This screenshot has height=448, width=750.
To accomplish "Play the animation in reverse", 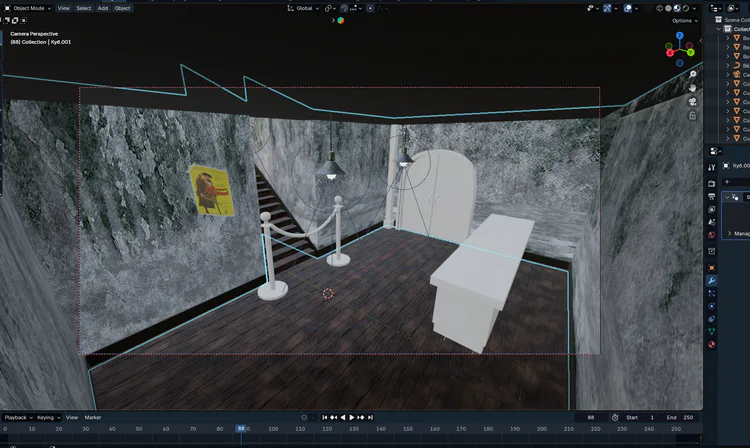I will point(342,417).
